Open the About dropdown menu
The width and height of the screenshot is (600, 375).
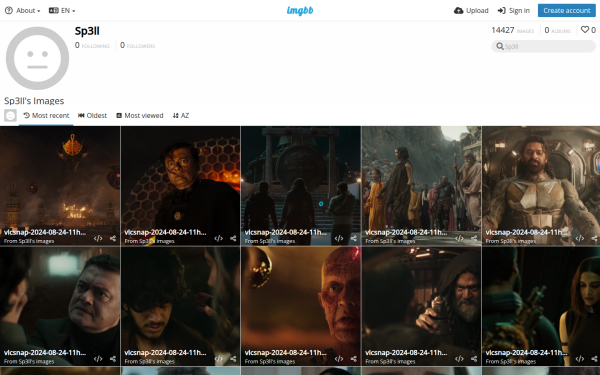click(x=23, y=11)
